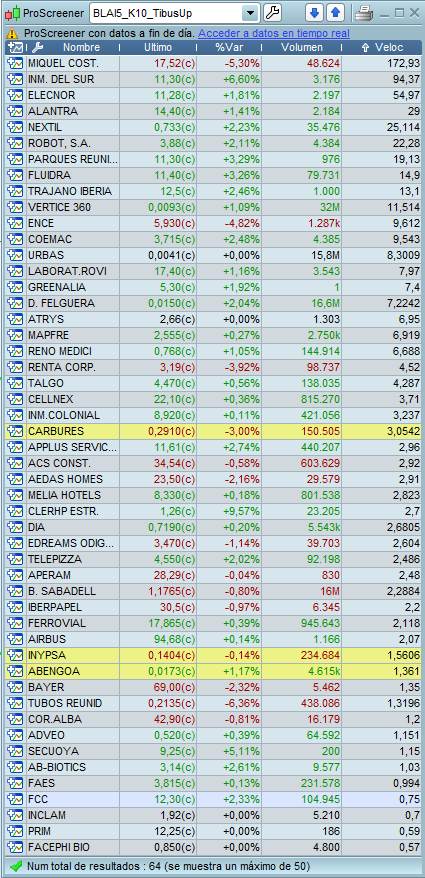
Task: Open chart icon for INM. DEL SUR
Action: (14, 80)
